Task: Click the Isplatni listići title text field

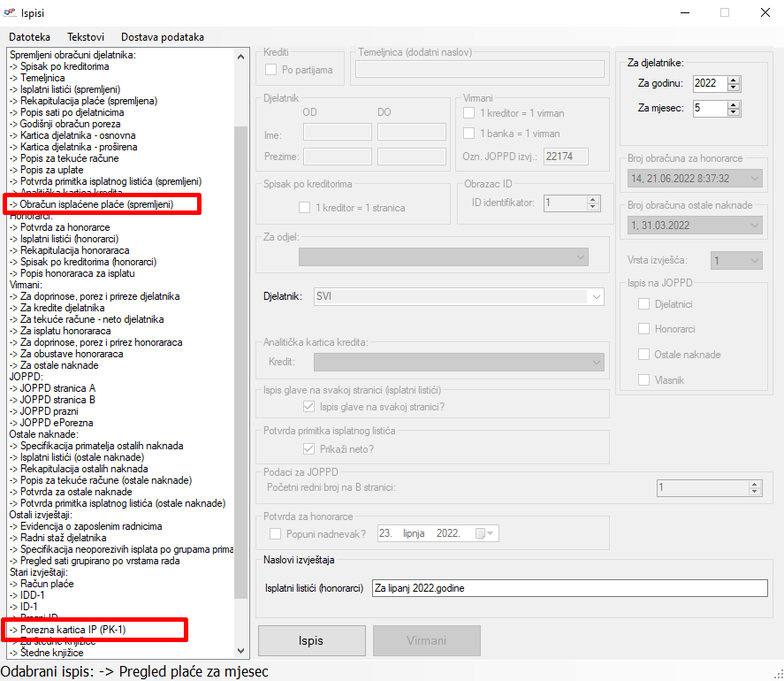Action: tap(569, 588)
